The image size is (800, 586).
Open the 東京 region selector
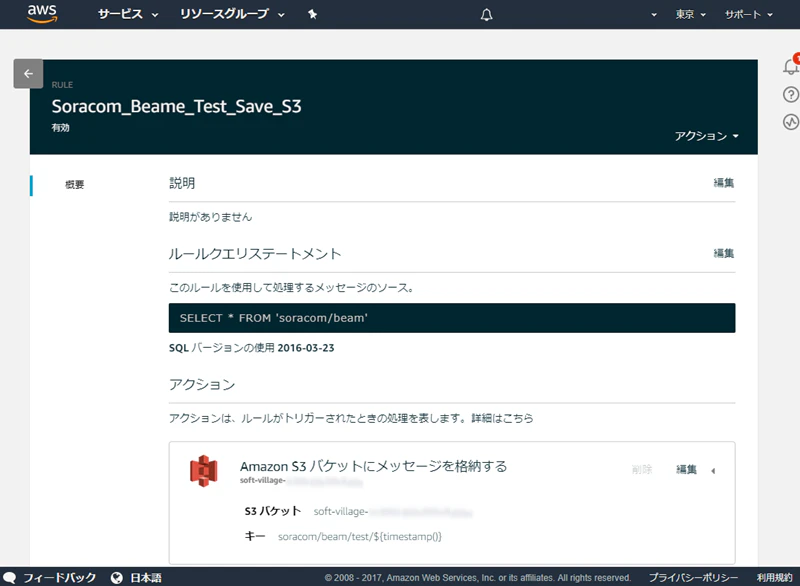coord(690,14)
